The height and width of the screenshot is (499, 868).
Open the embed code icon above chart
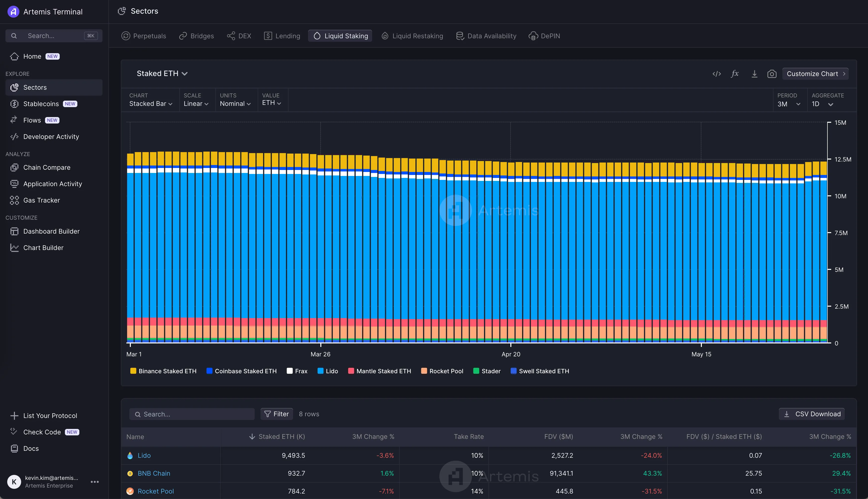click(x=717, y=74)
